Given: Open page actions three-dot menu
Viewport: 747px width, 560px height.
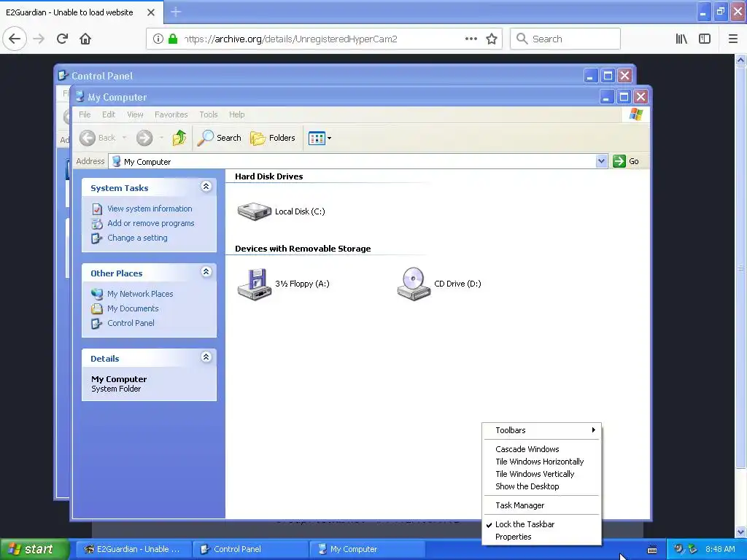Looking at the screenshot, I should pos(471,39).
